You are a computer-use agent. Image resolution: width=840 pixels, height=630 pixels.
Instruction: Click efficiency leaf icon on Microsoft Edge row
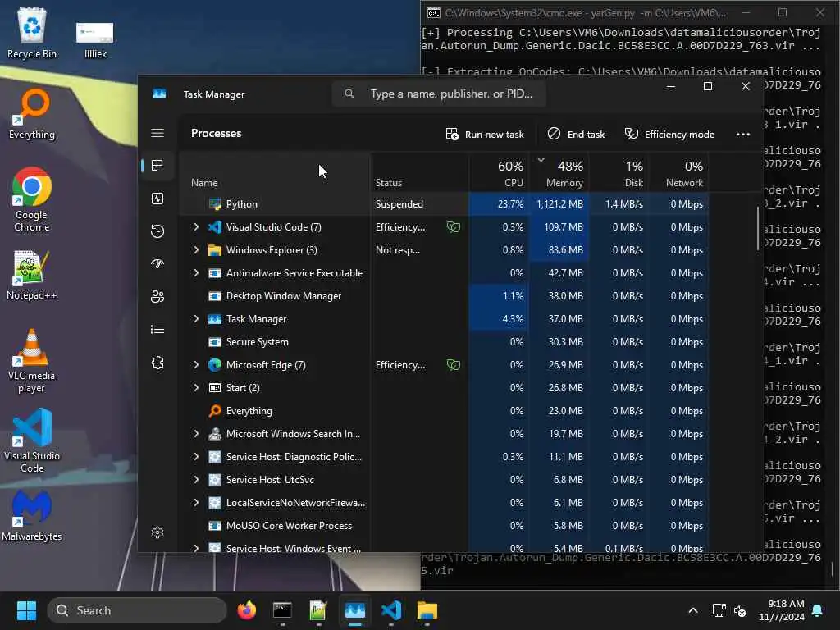tap(454, 365)
